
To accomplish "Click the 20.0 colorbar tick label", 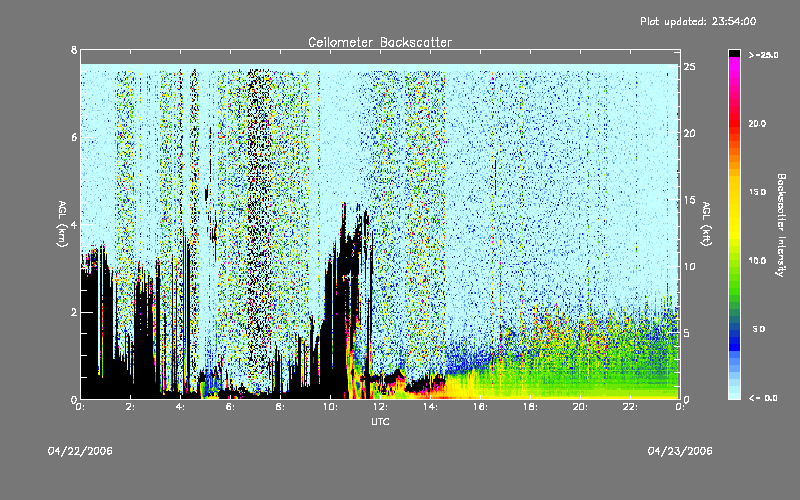I will coord(757,123).
